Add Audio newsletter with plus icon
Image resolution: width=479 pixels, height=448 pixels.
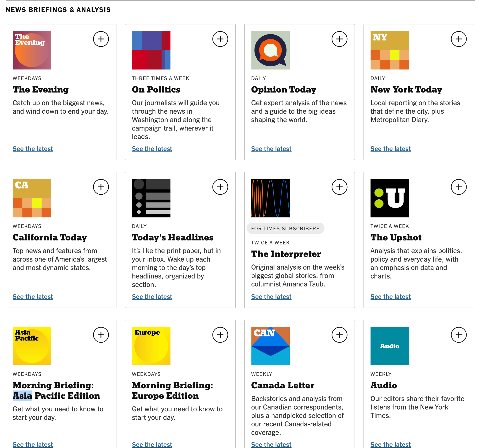tap(459, 335)
